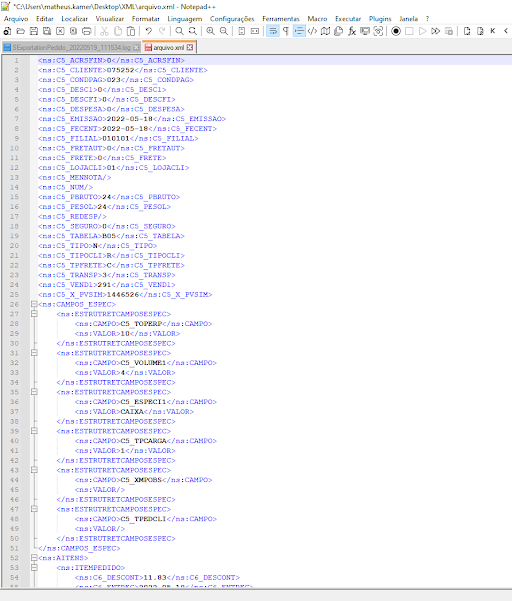
Task: Zoom out using the toolbar icon
Action: (x=224, y=31)
